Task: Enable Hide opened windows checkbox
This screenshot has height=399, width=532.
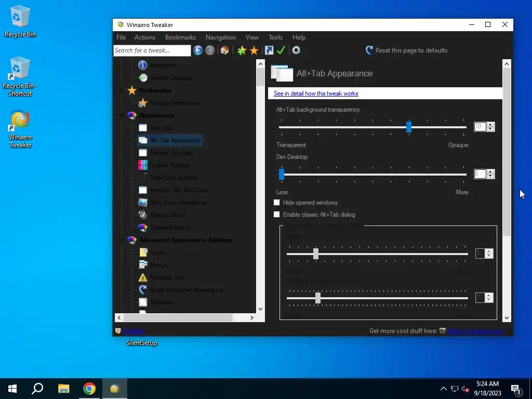Action: 277,203
